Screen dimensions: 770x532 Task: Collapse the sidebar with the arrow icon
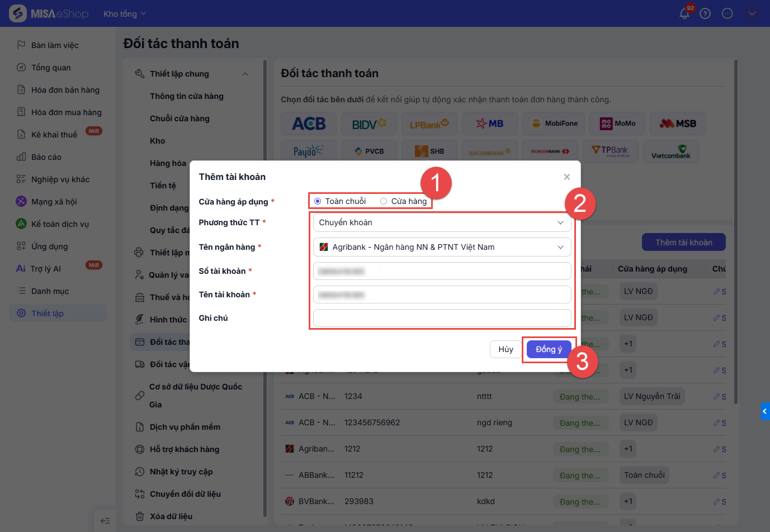[x=105, y=521]
